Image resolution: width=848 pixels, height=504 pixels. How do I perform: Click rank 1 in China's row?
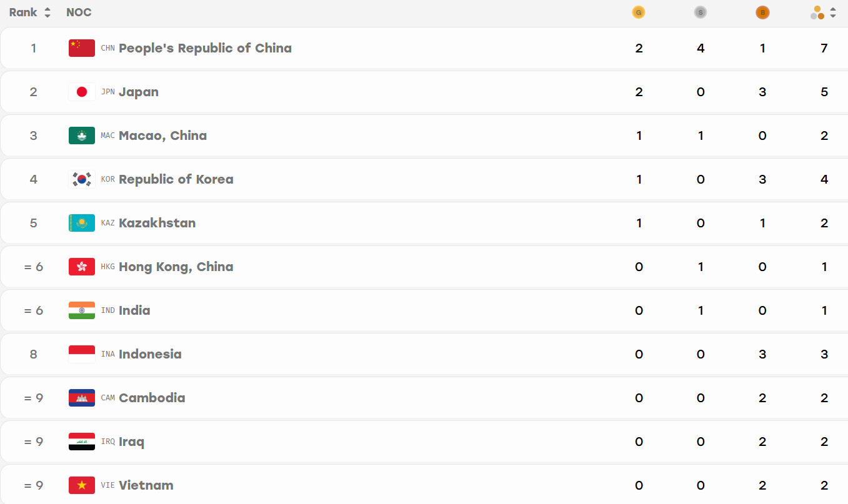(x=34, y=48)
